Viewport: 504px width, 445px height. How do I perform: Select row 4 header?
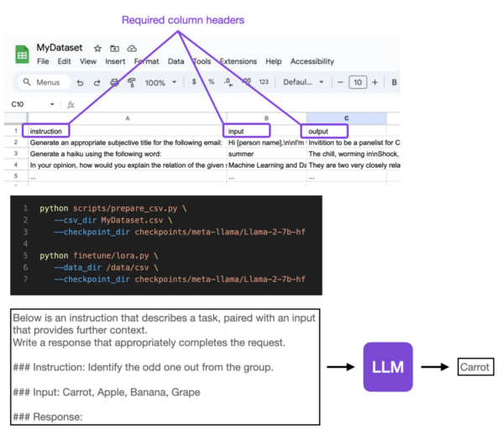[15, 165]
